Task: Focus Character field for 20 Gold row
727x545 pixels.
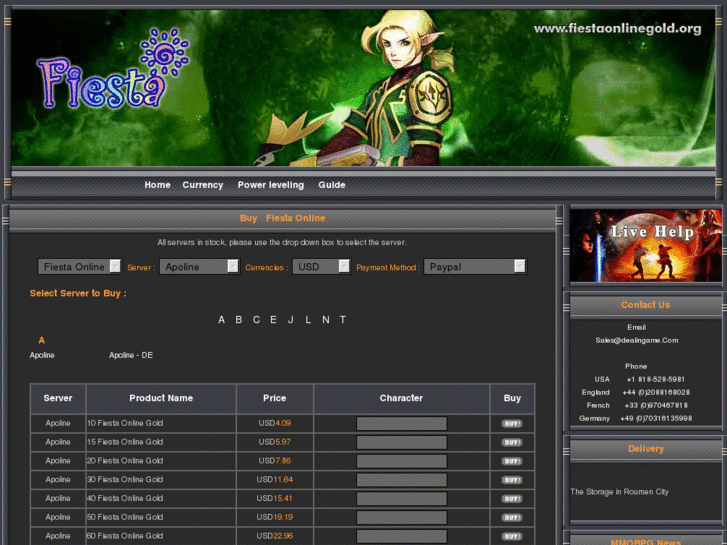Action: 402,461
